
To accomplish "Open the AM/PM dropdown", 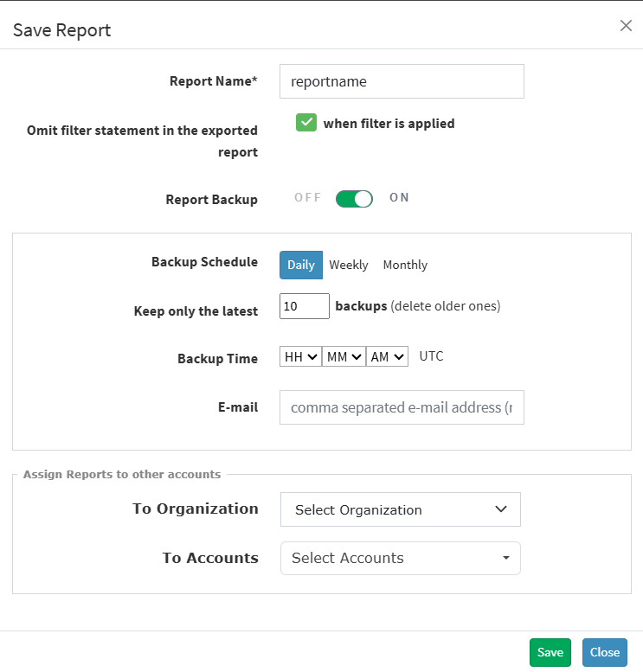I will tap(387, 356).
